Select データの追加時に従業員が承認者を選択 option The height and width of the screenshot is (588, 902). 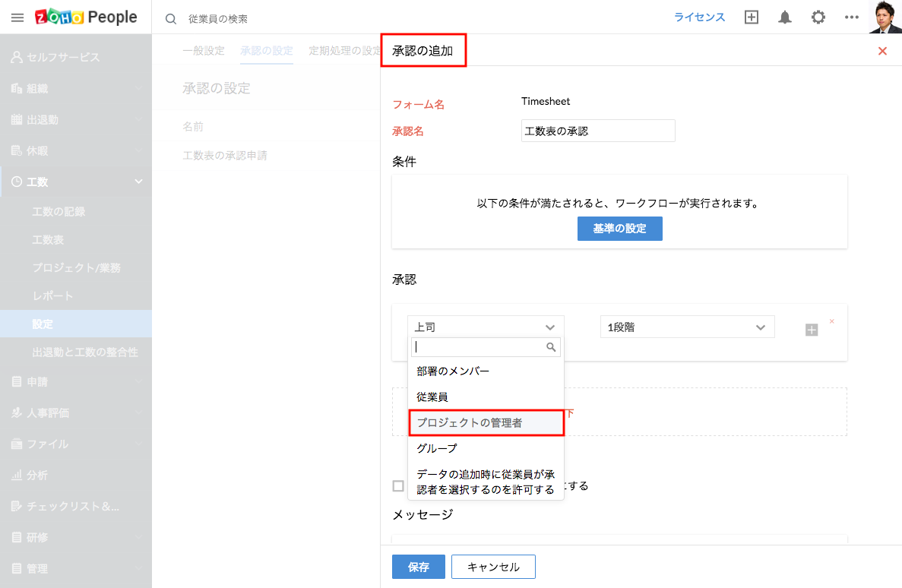(486, 482)
